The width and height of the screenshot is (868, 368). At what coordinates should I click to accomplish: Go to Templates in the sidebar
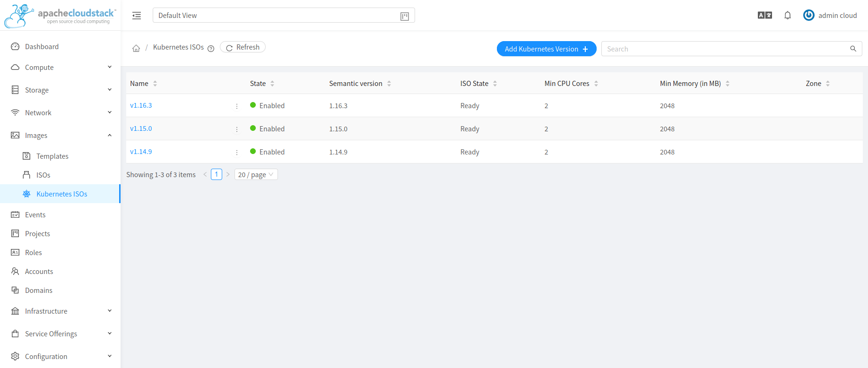[x=52, y=156]
